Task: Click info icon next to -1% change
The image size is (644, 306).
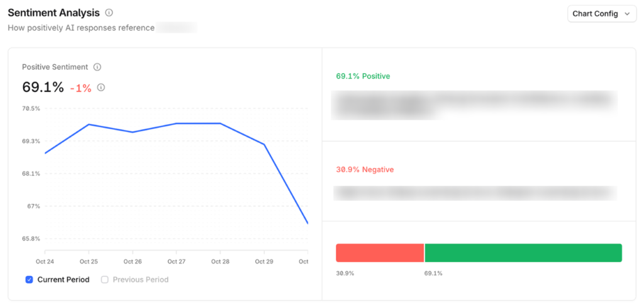Action: click(x=101, y=88)
